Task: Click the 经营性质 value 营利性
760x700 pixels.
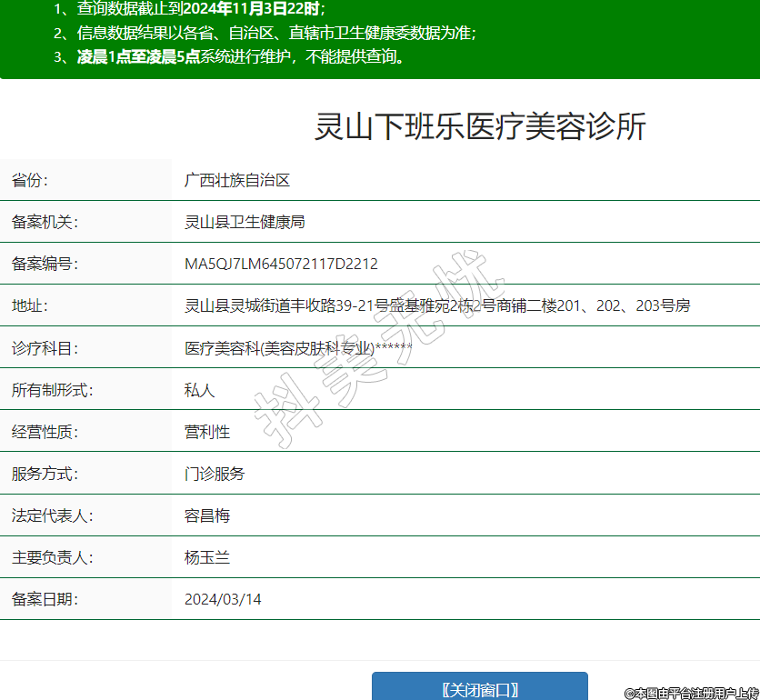Action: (207, 432)
